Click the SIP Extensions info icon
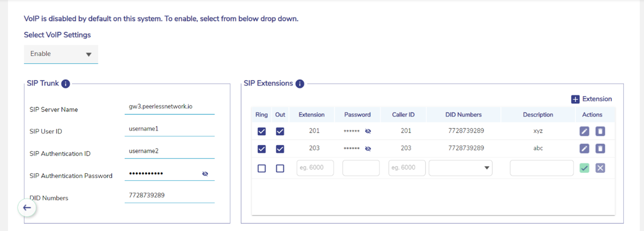 click(x=300, y=84)
